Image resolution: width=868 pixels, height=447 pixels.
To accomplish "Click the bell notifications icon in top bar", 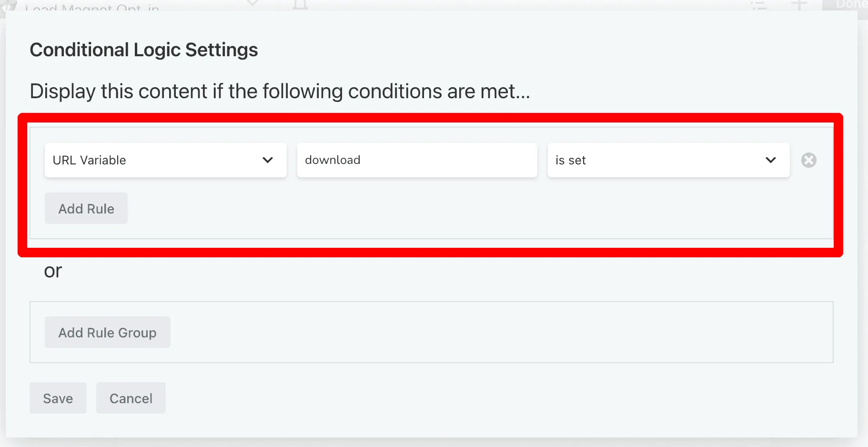I will point(300,5).
